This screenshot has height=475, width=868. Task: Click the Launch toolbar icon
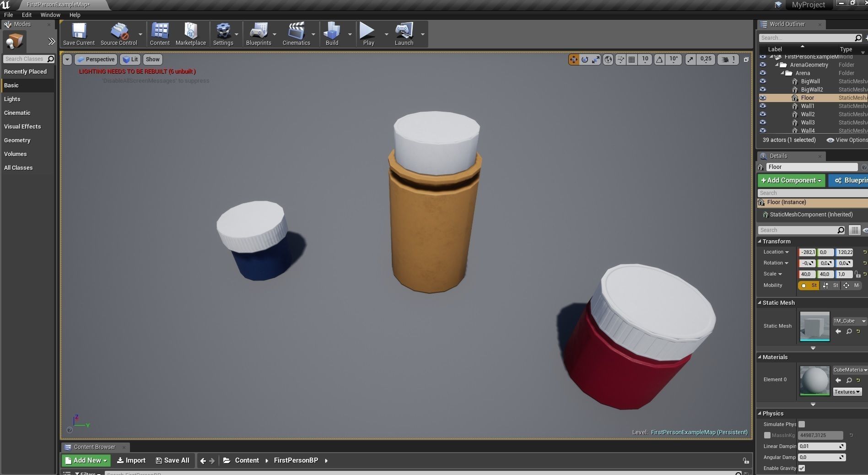click(x=404, y=34)
